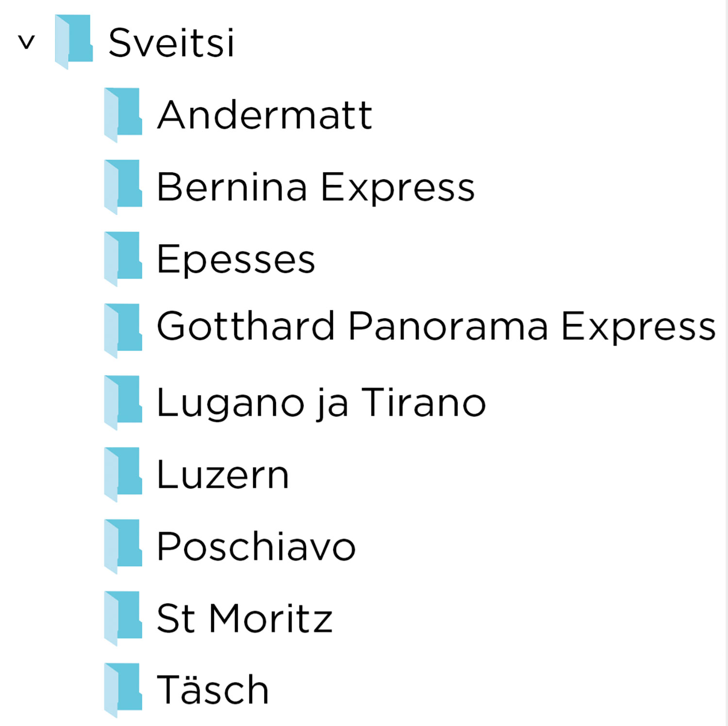Open the Poschiavo folder label

point(256,546)
